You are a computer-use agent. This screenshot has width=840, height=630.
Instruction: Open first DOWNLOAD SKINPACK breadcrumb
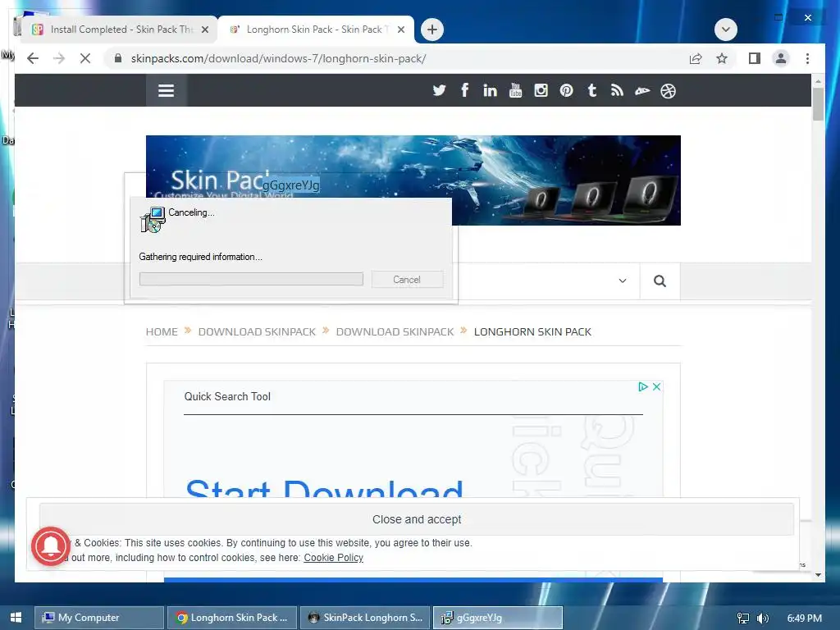257,331
